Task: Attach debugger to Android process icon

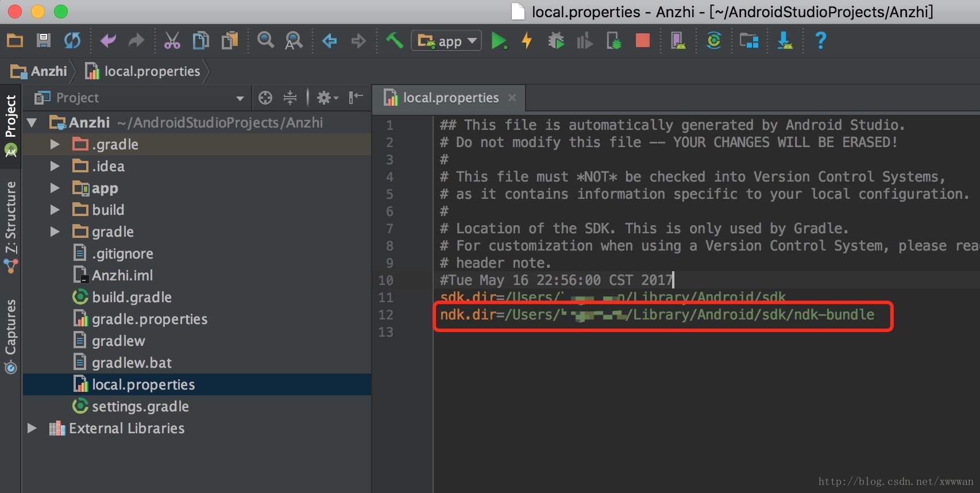Action: click(614, 41)
